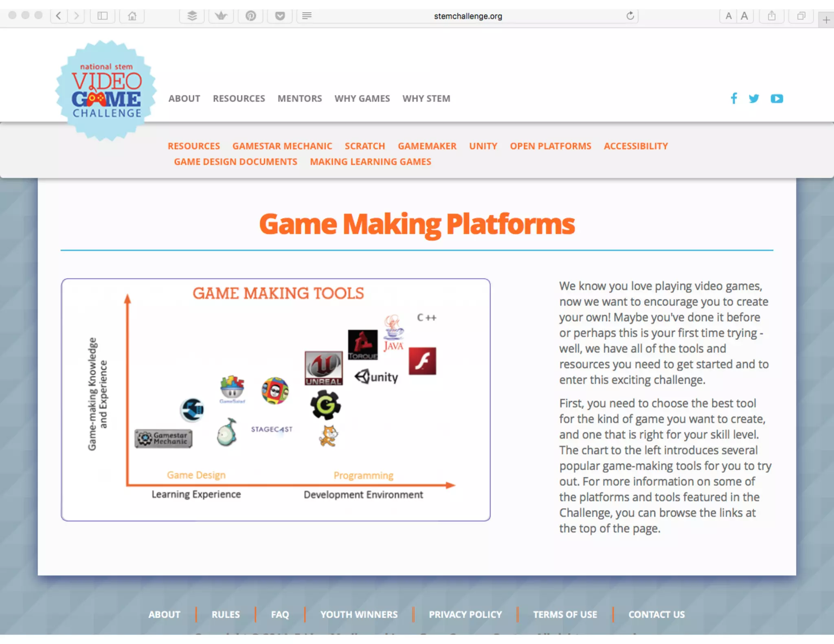834x644 pixels.
Task: Click the YOUTH WINNERS footer link
Action: [359, 614]
